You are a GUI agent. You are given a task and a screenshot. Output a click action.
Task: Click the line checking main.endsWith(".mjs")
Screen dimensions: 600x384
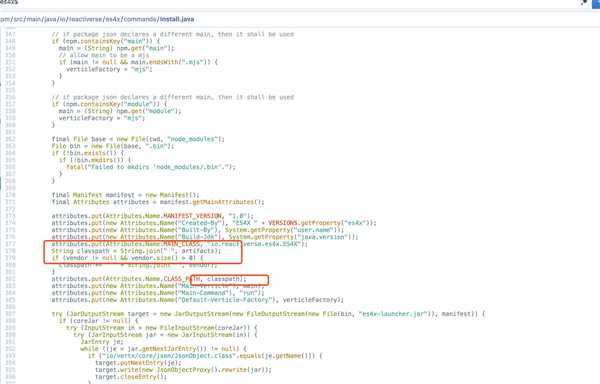[x=138, y=62]
